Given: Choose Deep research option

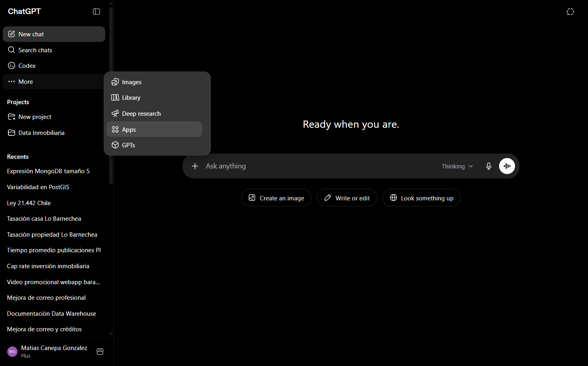Looking at the screenshot, I should (x=154, y=114).
